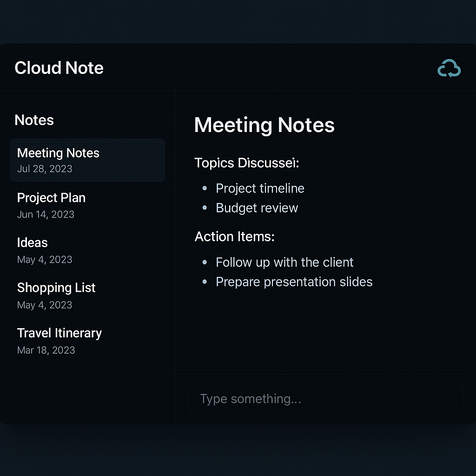Select the Budget review bullet item
Image resolution: width=476 pixels, height=476 pixels.
pyautogui.click(x=257, y=208)
